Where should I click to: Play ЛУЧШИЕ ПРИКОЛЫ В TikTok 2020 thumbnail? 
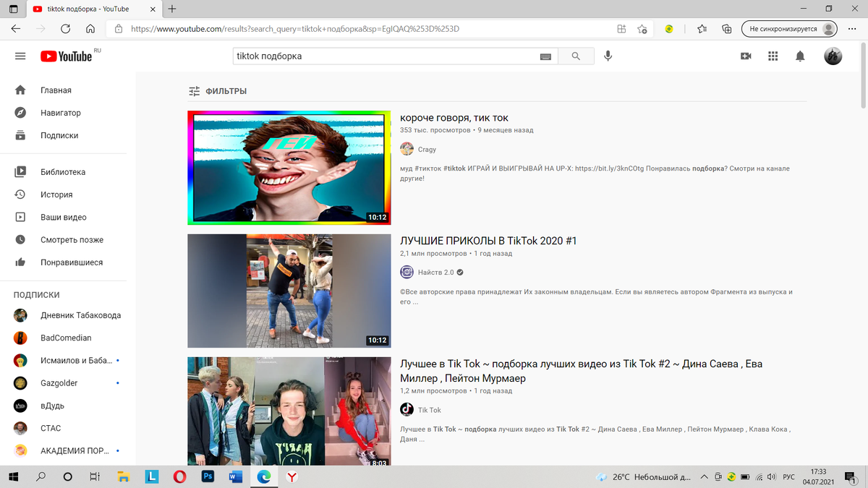[289, 291]
